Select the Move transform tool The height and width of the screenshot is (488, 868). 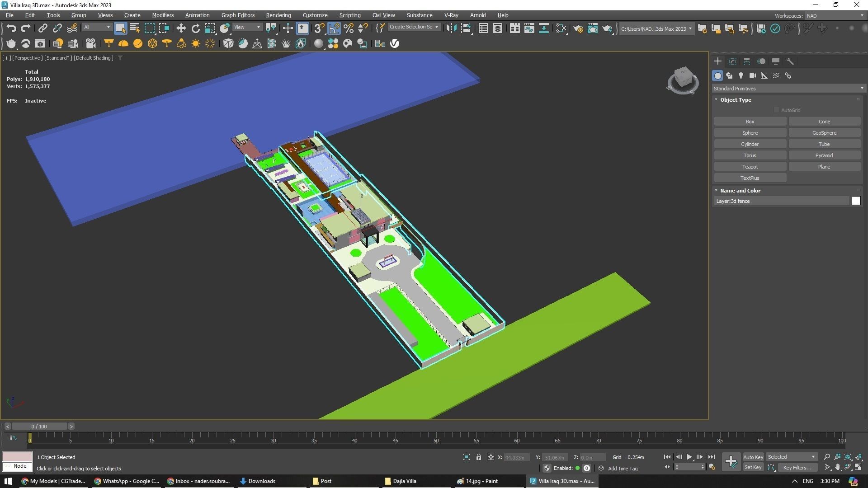[181, 28]
